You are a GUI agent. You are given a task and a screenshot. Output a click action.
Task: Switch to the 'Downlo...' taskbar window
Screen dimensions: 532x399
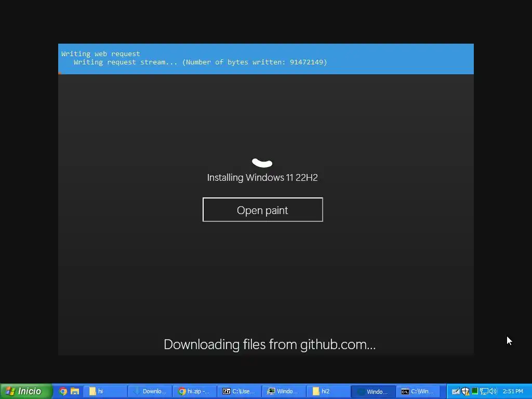(150, 391)
